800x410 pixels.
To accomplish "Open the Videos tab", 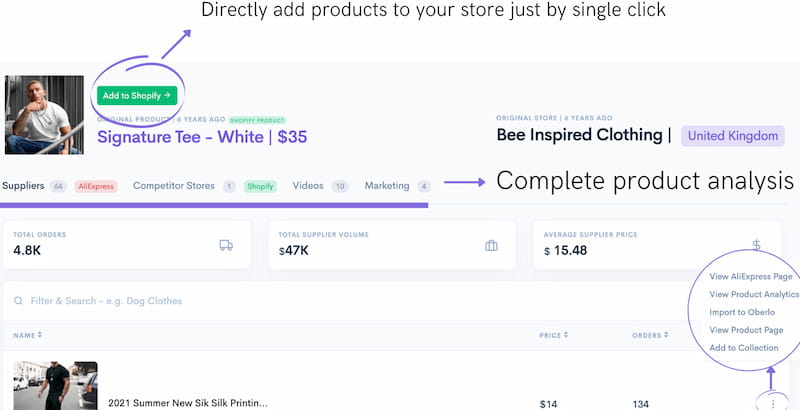I will (x=308, y=186).
